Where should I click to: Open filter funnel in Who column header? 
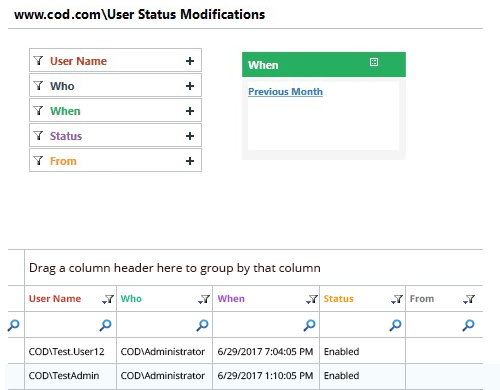point(204,299)
